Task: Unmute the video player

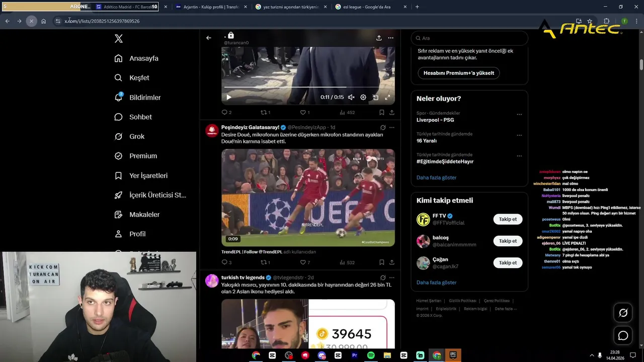Action: [x=351, y=98]
